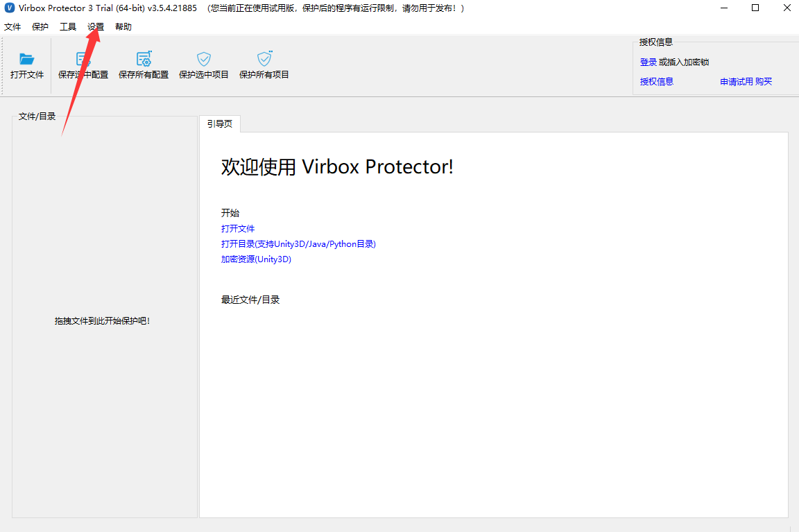Click the 购买 link
799x532 pixels.
pos(764,82)
